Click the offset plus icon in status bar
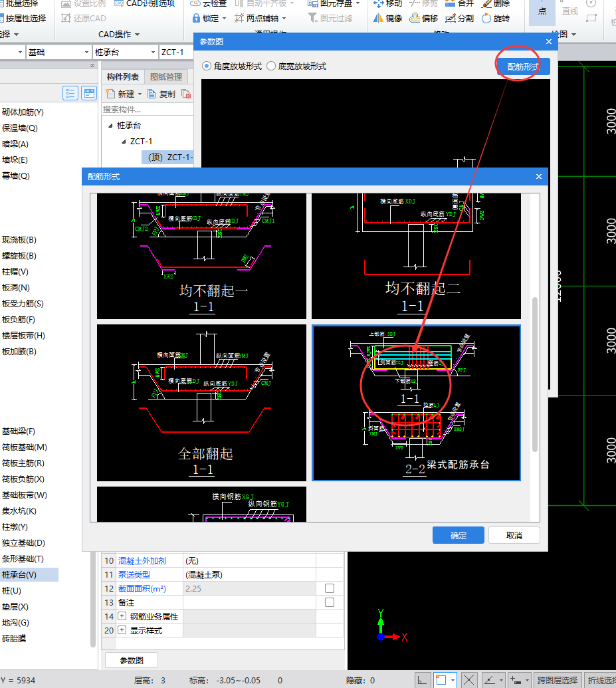This screenshot has height=688, width=616. click(x=516, y=681)
